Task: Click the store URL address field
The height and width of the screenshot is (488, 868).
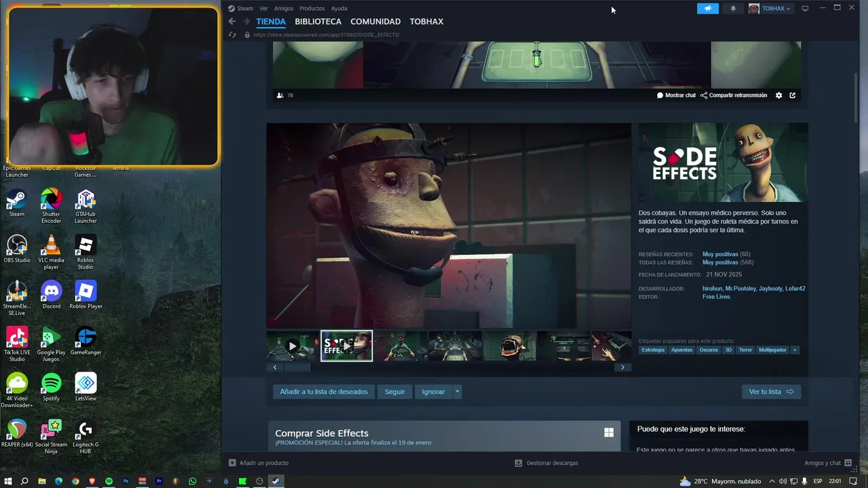Action: pos(326,35)
